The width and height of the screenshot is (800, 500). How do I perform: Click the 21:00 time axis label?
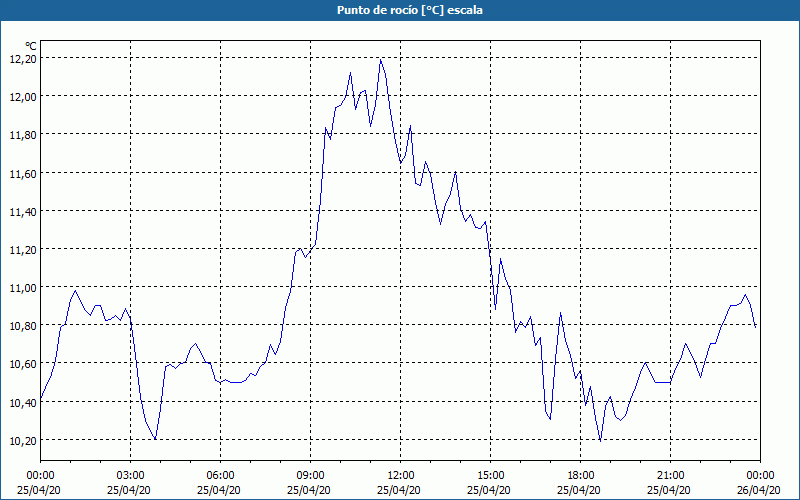[x=670, y=476]
